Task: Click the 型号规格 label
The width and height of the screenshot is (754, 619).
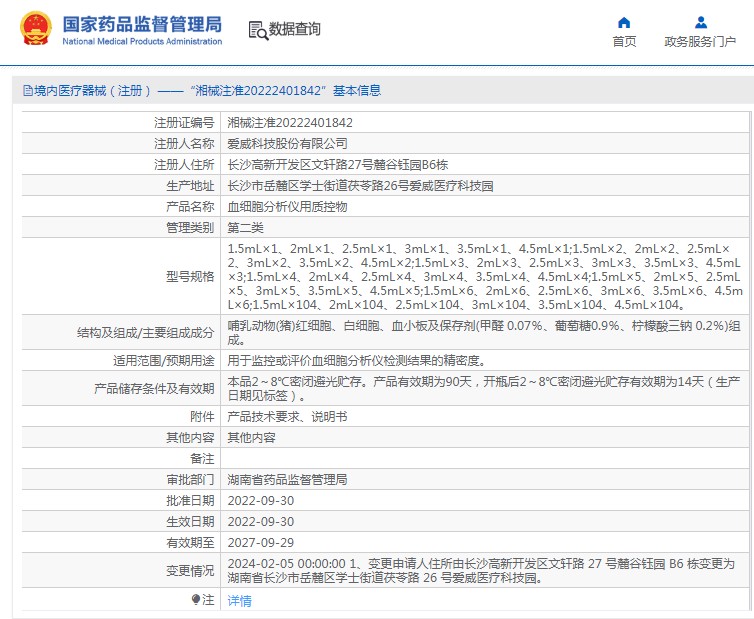Action: click(190, 277)
